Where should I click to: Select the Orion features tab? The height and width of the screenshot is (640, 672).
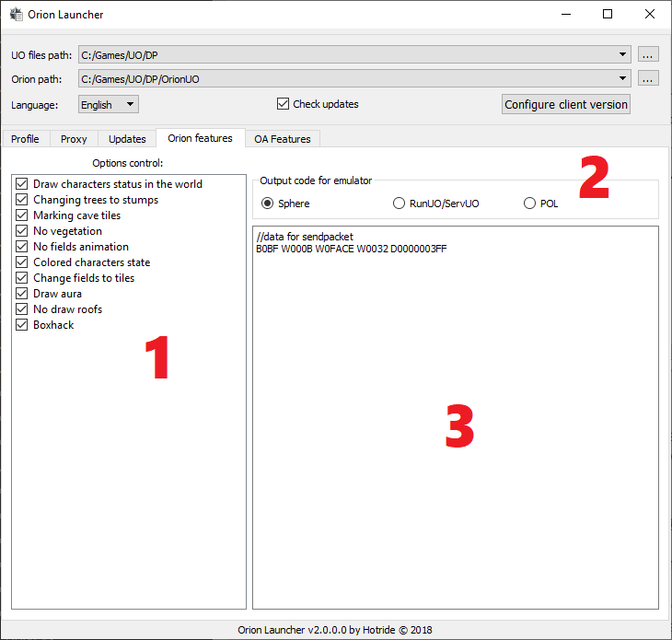click(200, 138)
